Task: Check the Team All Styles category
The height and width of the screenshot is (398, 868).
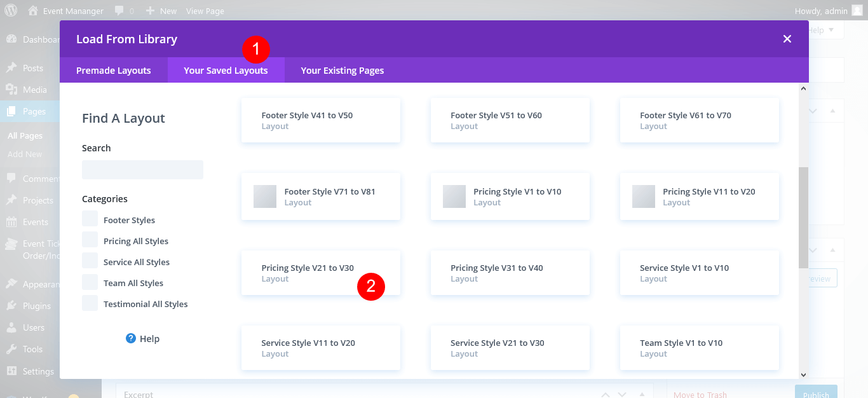Action: [x=90, y=282]
